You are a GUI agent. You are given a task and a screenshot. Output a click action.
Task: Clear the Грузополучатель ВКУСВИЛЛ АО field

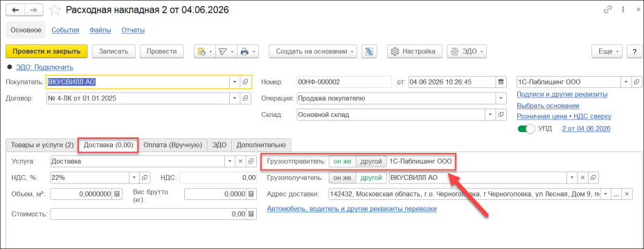[x=582, y=178]
